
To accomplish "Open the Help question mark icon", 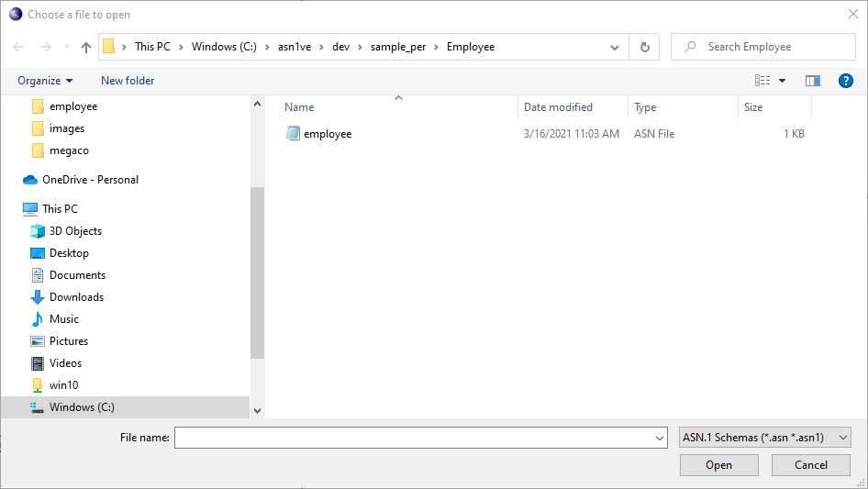I will click(846, 81).
